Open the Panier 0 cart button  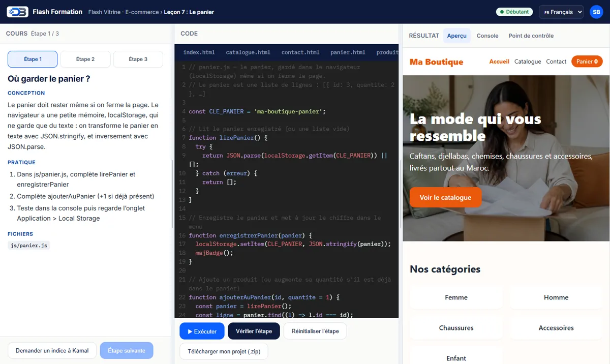click(x=587, y=62)
